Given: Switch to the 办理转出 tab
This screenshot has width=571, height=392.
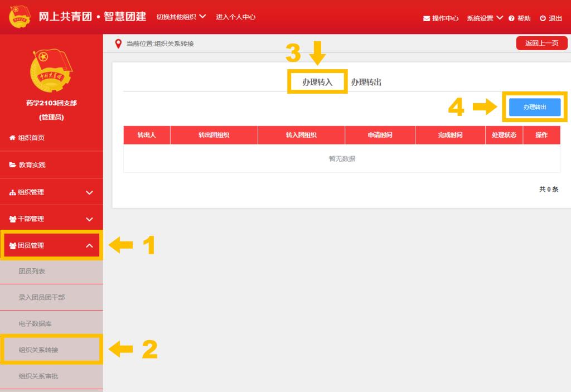Looking at the screenshot, I should (x=366, y=82).
